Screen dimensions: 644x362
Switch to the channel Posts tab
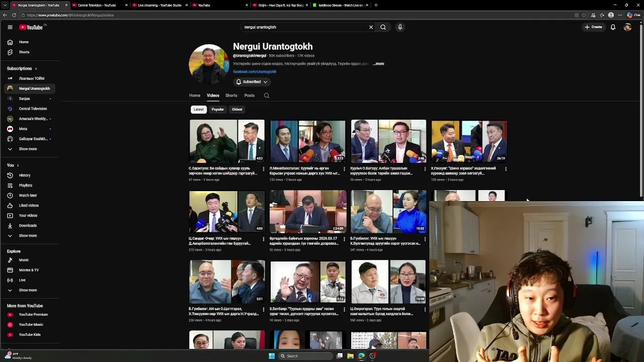tap(250, 96)
